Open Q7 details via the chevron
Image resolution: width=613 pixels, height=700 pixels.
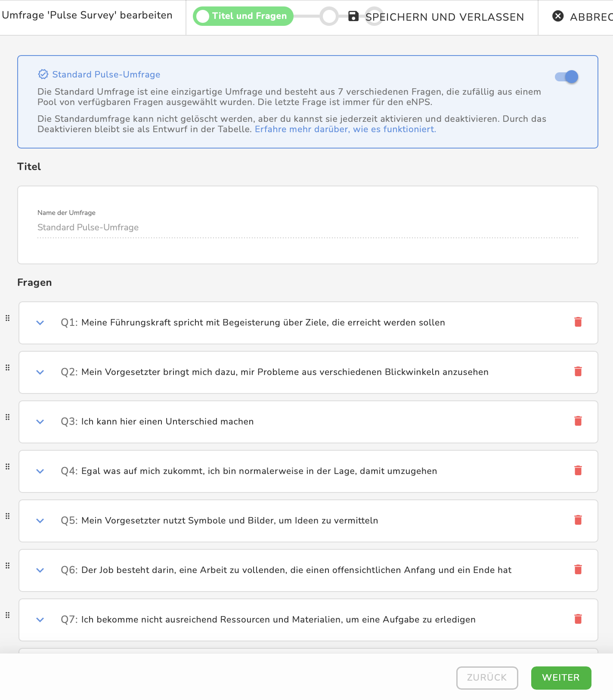coord(40,619)
